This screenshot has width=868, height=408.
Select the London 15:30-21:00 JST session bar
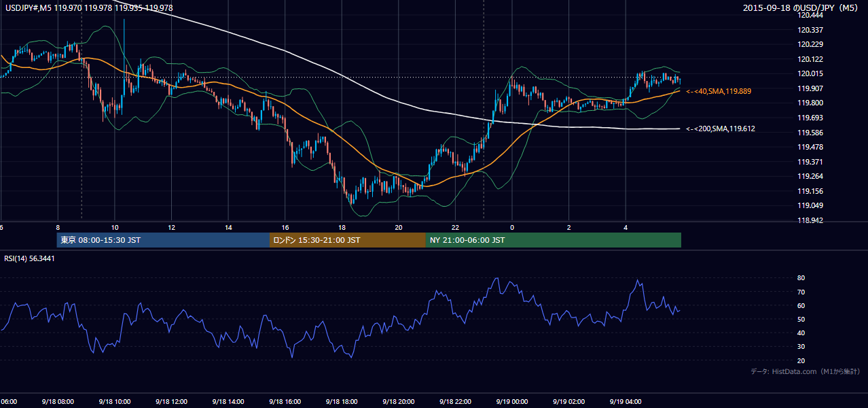point(348,240)
